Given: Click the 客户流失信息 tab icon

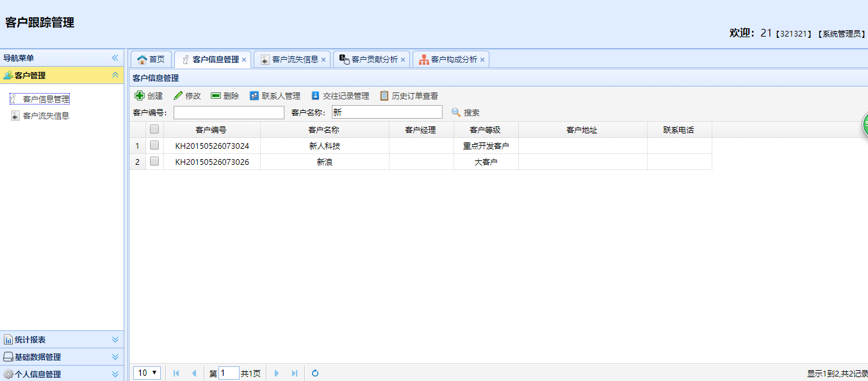Looking at the screenshot, I should tap(265, 60).
